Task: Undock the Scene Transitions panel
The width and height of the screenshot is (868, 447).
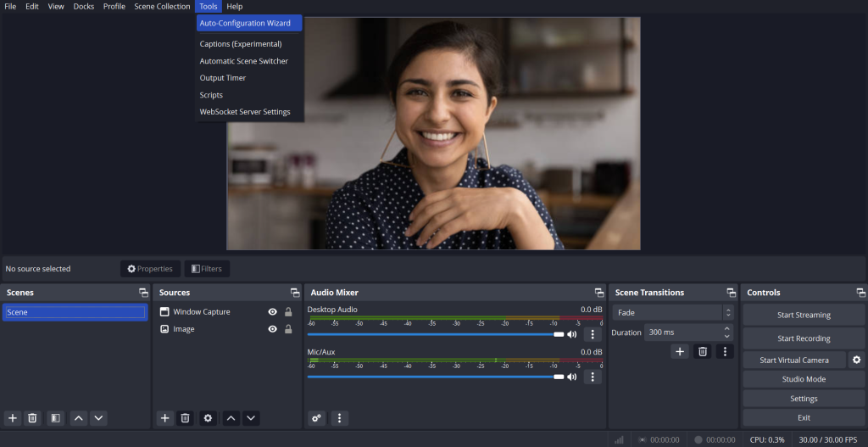Action: [x=732, y=293]
